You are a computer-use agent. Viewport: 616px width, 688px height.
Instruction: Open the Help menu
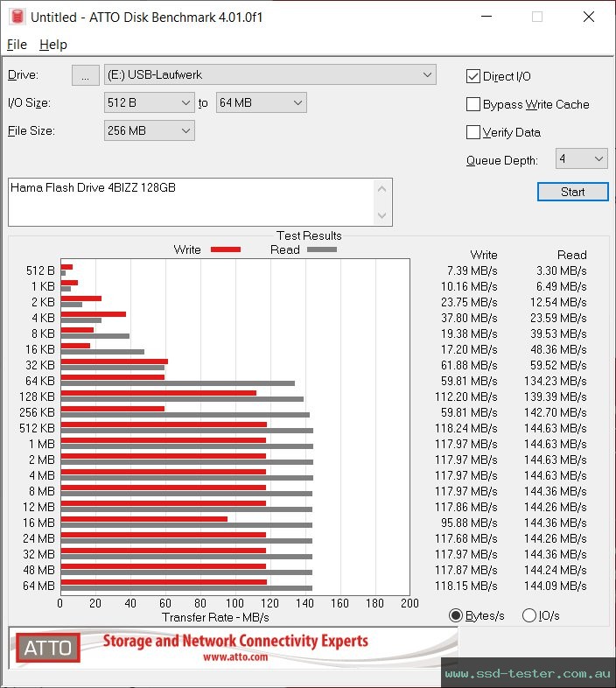pyautogui.click(x=53, y=45)
